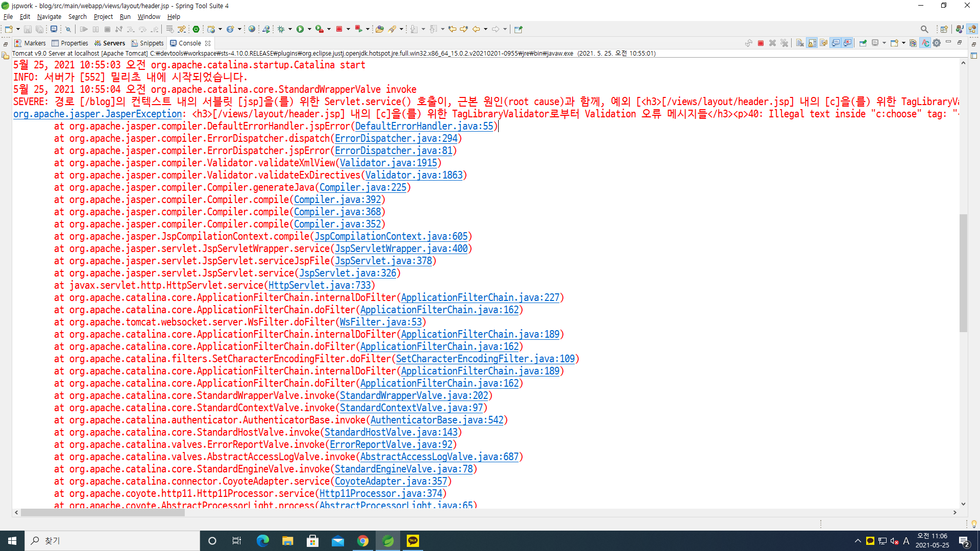Open the Window menu

click(149, 16)
